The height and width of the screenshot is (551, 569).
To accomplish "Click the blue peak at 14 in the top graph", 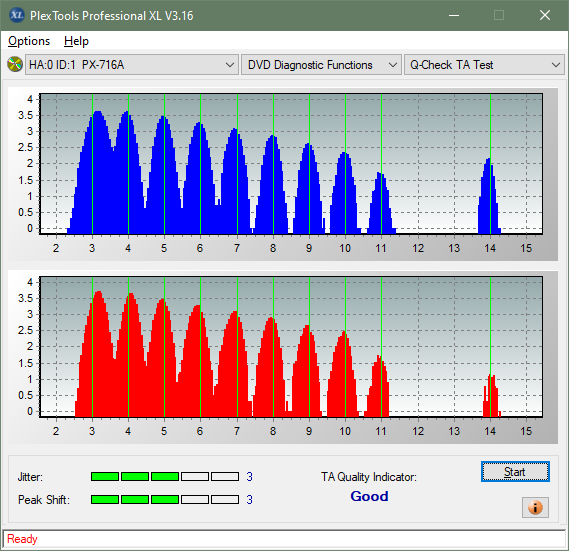I will [488, 196].
